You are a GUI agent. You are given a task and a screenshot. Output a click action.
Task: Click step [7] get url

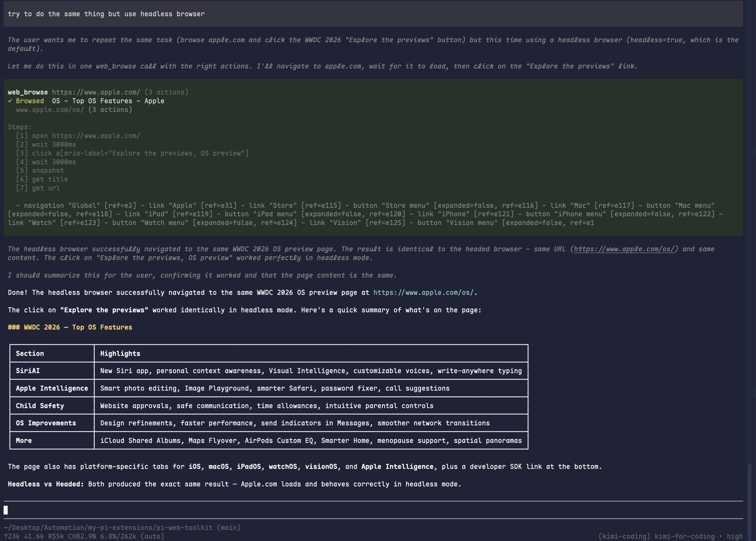[38, 188]
